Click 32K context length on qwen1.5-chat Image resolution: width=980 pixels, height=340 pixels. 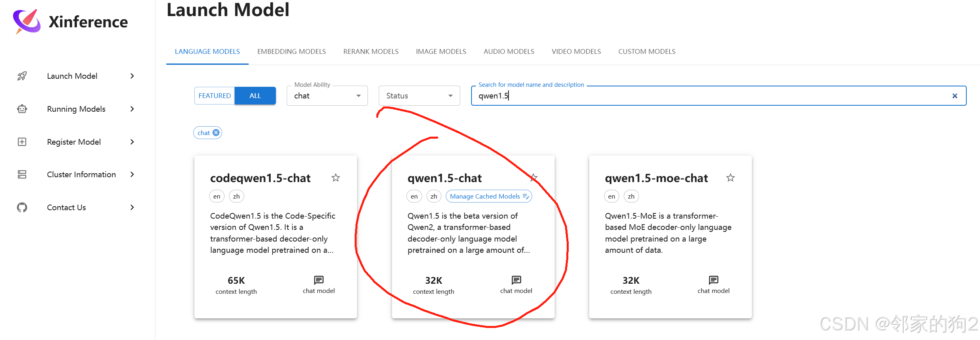click(434, 281)
